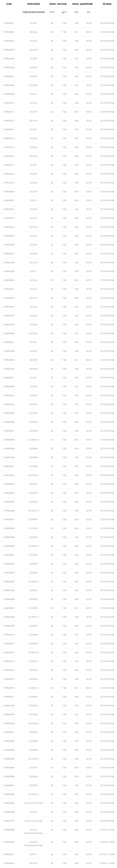Select the DC3L10 OR VITON entry
This screenshot has height=868, width=117.
pos(33,803)
